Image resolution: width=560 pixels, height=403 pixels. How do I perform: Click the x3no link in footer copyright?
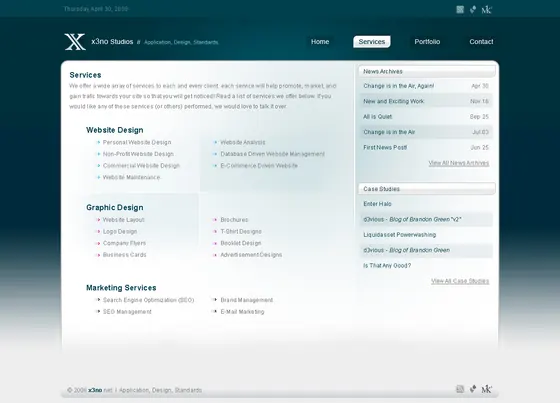coord(95,390)
